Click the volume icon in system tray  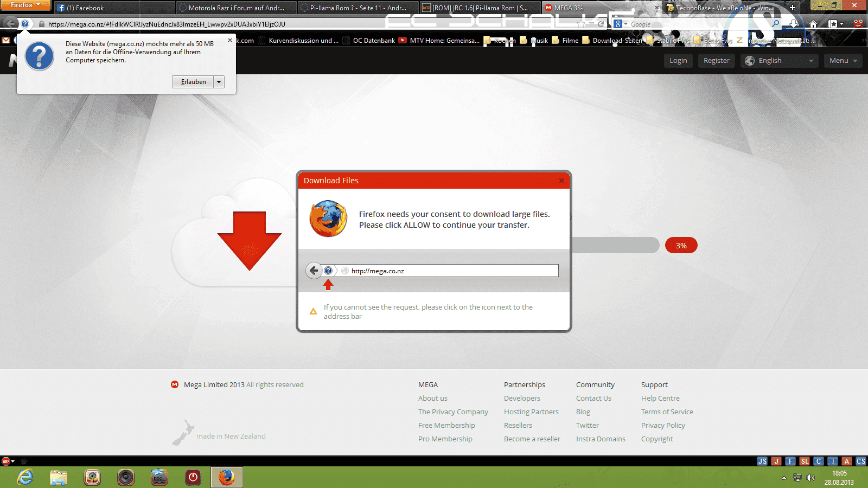[x=810, y=478]
